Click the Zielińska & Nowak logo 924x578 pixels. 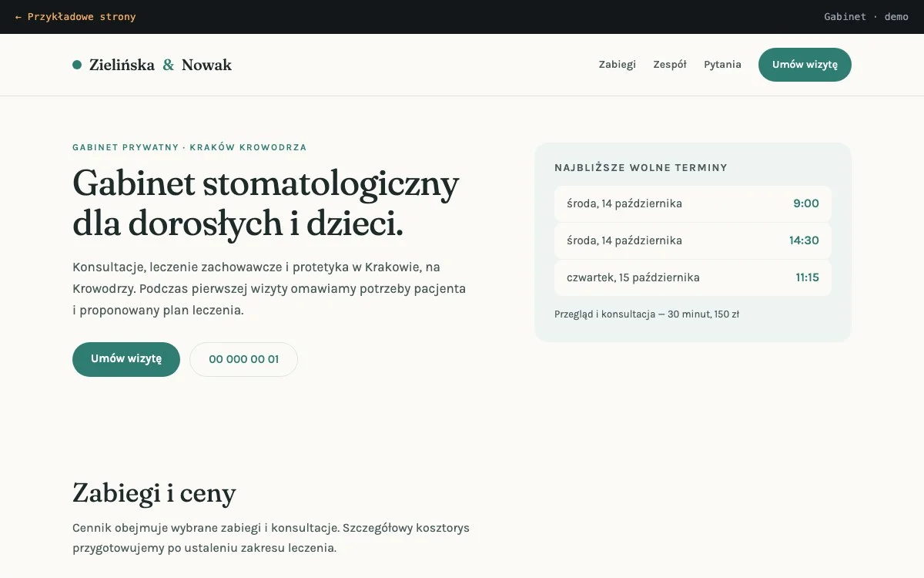tap(152, 65)
